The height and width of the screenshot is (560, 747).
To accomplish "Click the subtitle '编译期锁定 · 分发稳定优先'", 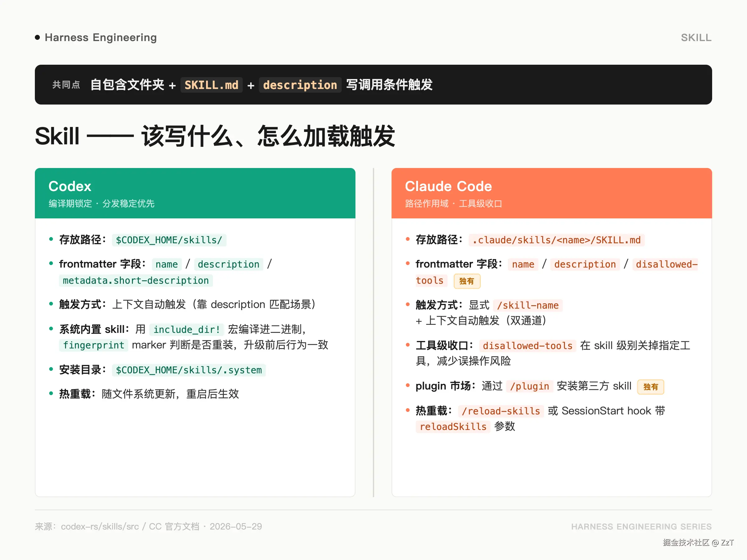I will [x=101, y=203].
